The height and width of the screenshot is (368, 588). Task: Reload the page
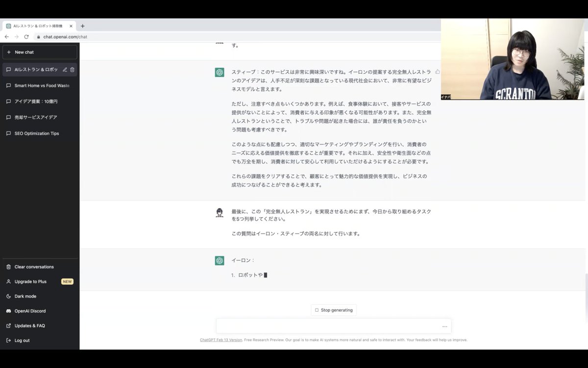(x=26, y=37)
